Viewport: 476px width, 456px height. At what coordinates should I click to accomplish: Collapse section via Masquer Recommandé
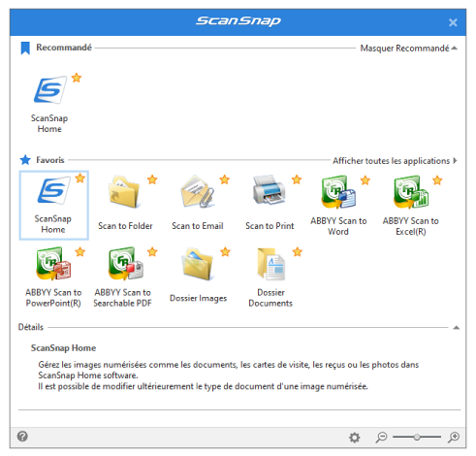(408, 49)
